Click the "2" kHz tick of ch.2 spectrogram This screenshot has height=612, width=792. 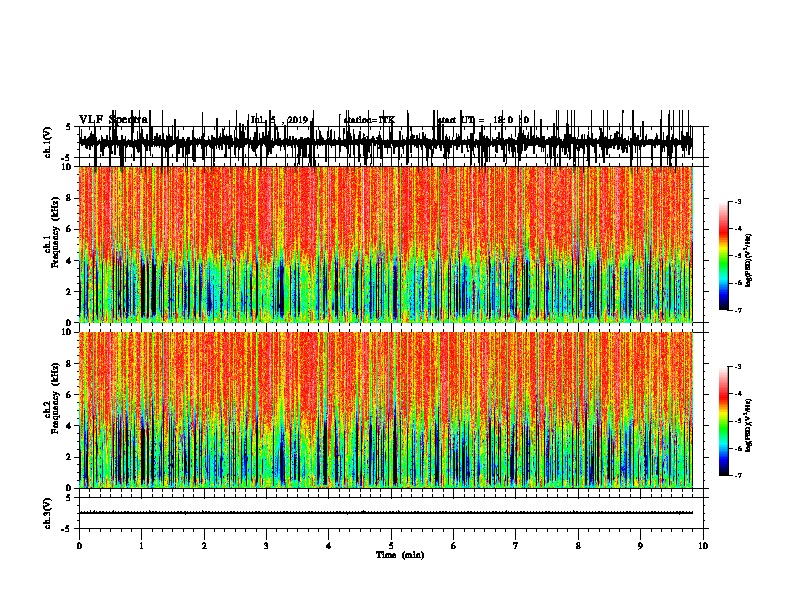[69, 457]
